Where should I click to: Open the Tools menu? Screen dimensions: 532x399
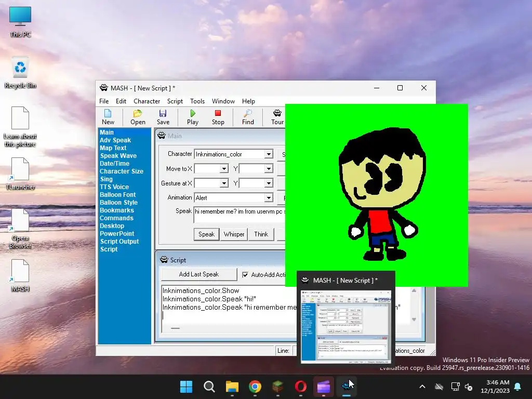[197, 101]
